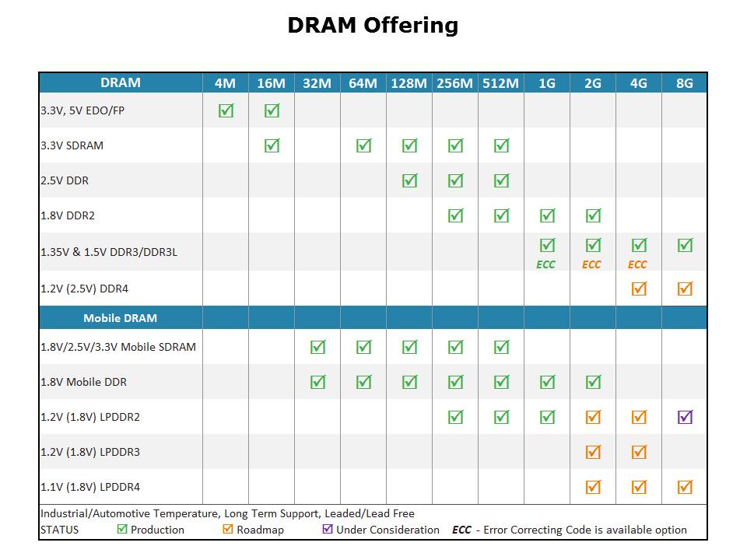
Task: Select the Mobile DRAM section header
Action: [x=121, y=318]
